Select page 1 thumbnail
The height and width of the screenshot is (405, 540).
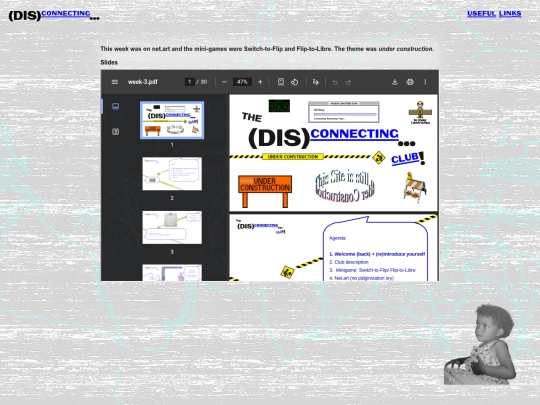click(x=172, y=120)
